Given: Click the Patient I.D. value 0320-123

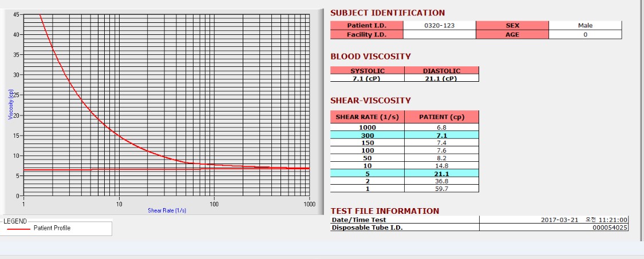Looking at the screenshot, I should [x=439, y=26].
